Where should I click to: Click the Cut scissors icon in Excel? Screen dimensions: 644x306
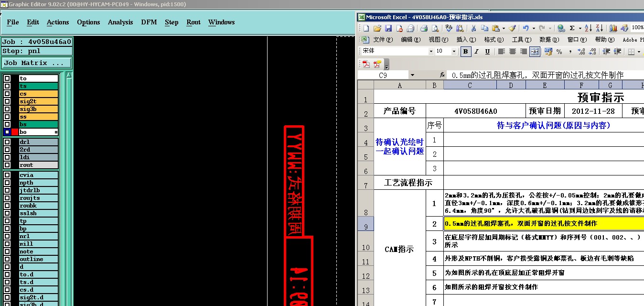tap(473, 28)
